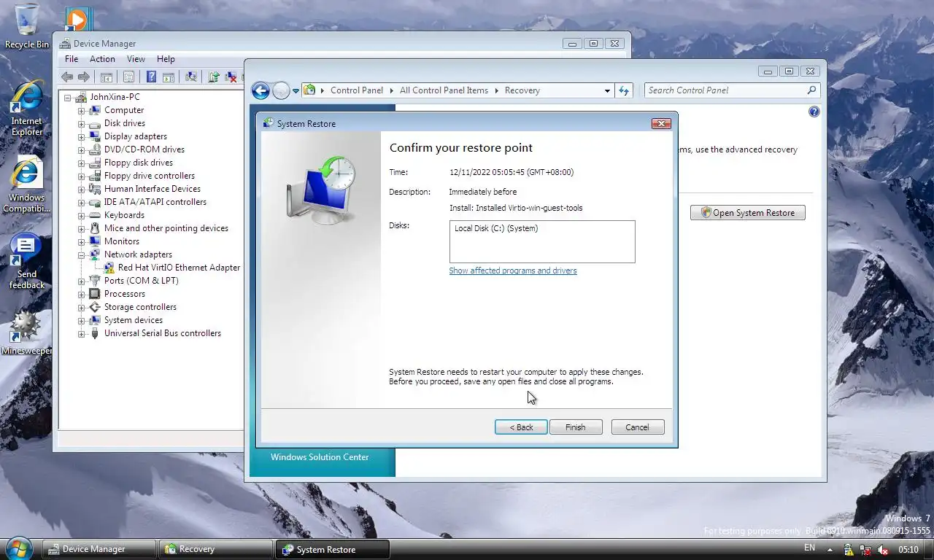This screenshot has width=934, height=560.
Task: Click the < Back button in System Restore
Action: coord(521,427)
